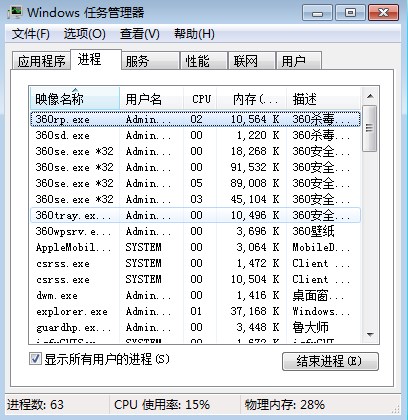Image resolution: width=408 pixels, height=420 pixels.
Task: Select the 360sd.exe process row
Action: (x=195, y=135)
